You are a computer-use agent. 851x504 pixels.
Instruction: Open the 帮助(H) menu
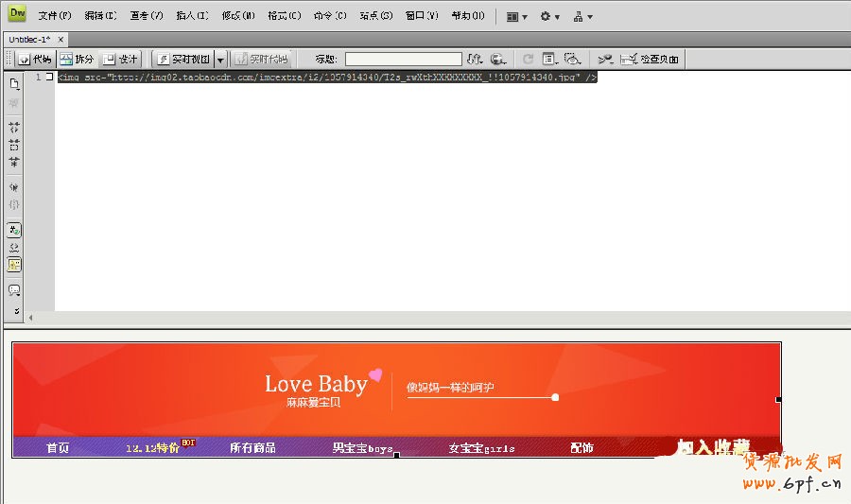pyautogui.click(x=468, y=16)
